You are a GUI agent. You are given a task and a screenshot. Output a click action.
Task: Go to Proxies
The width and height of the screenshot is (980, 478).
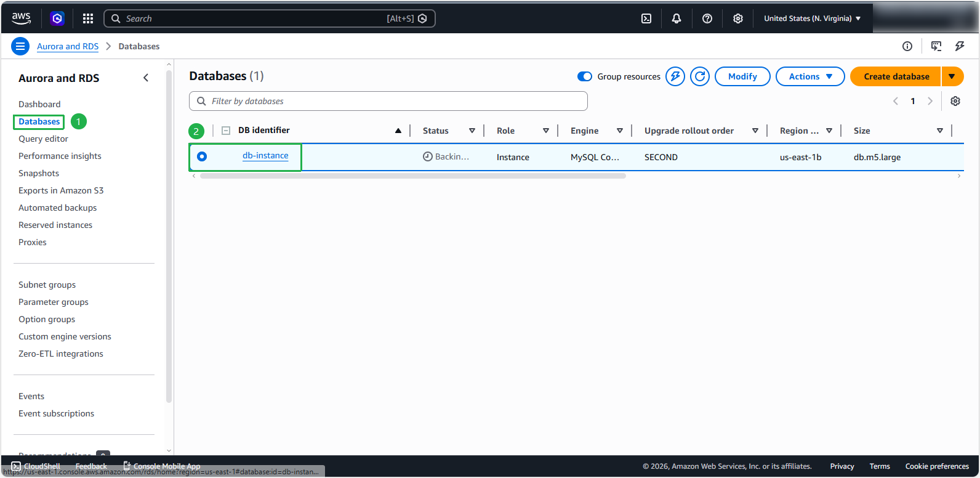[x=33, y=242]
